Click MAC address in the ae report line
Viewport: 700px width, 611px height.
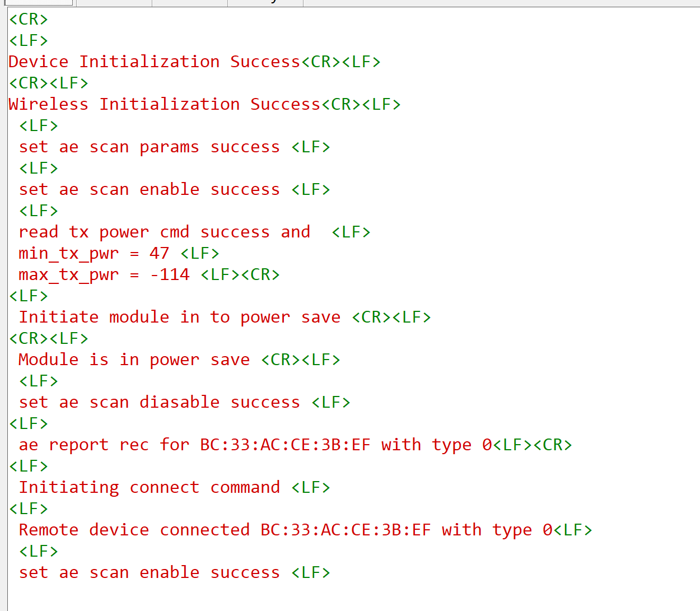pos(285,445)
